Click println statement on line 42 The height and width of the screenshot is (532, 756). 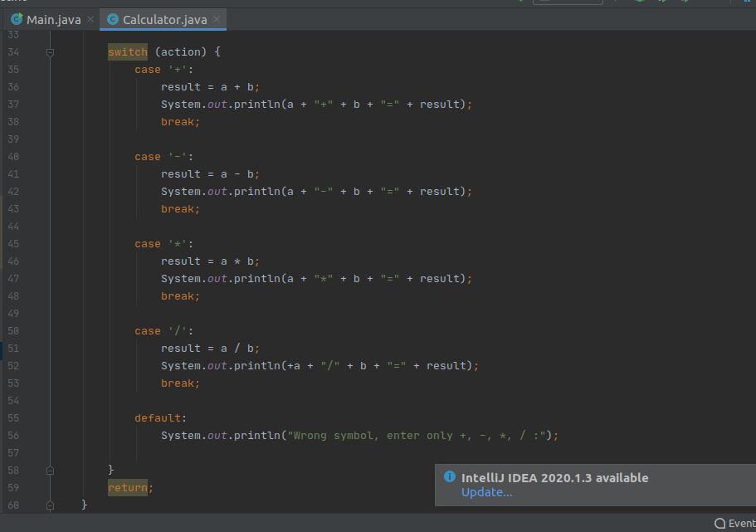point(316,192)
